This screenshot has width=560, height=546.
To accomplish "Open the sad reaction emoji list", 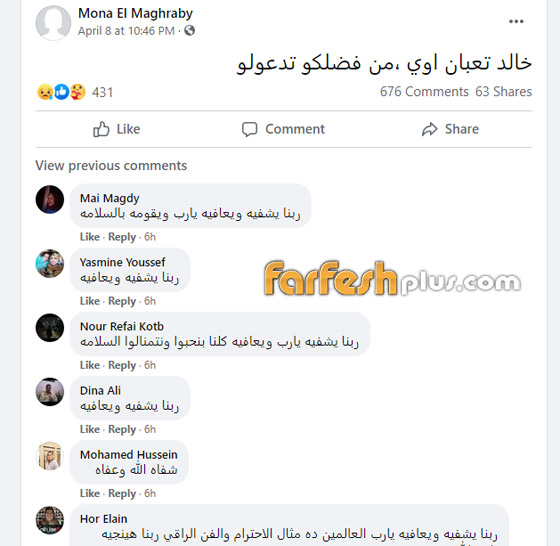I will [x=45, y=92].
